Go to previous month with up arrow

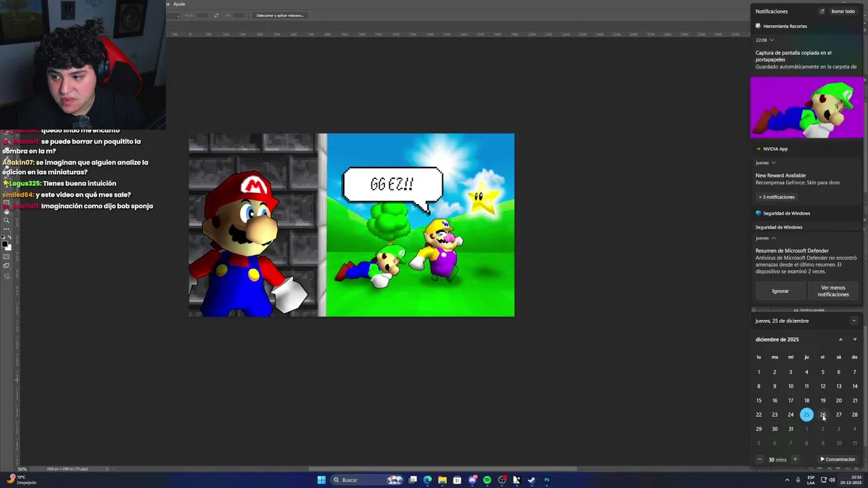(x=840, y=340)
